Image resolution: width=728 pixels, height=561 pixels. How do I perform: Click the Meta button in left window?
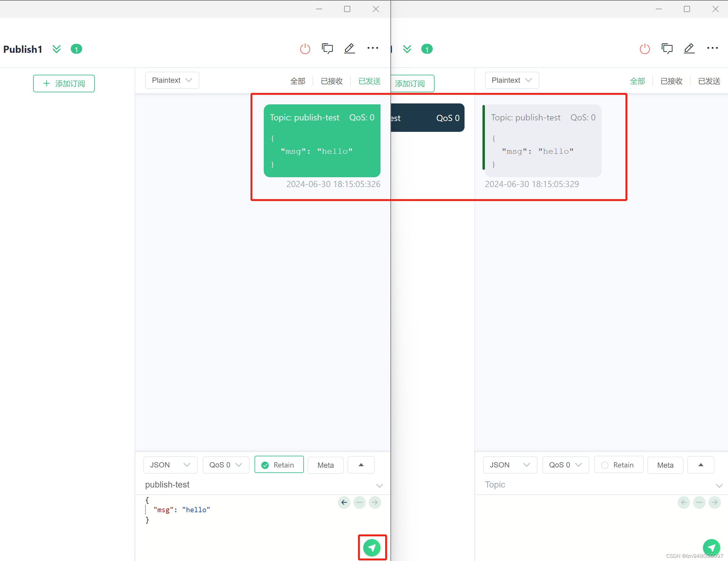[x=325, y=465]
